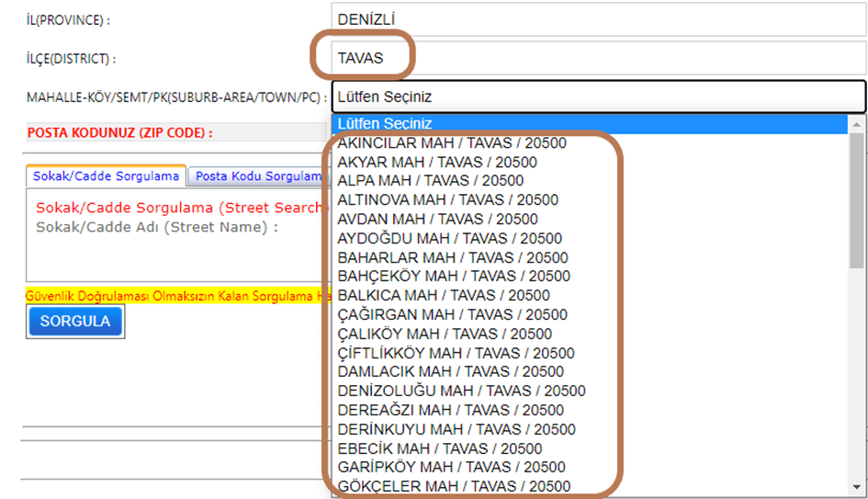Click the İlçe (District) field showing TAVAS
868x499 pixels.
[x=597, y=58]
